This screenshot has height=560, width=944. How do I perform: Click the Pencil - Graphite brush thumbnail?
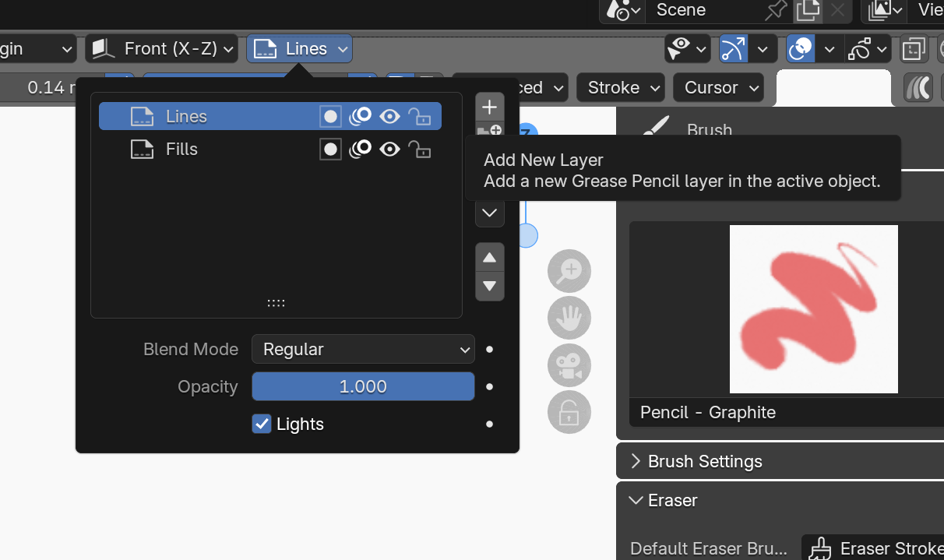(813, 309)
